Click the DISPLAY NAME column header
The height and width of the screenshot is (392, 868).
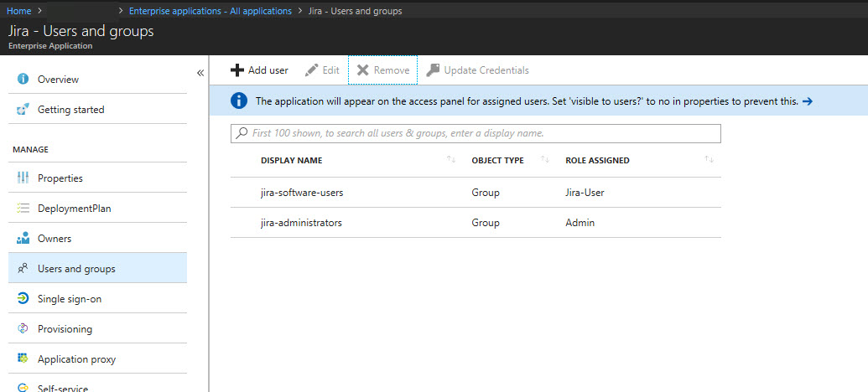[x=291, y=160]
